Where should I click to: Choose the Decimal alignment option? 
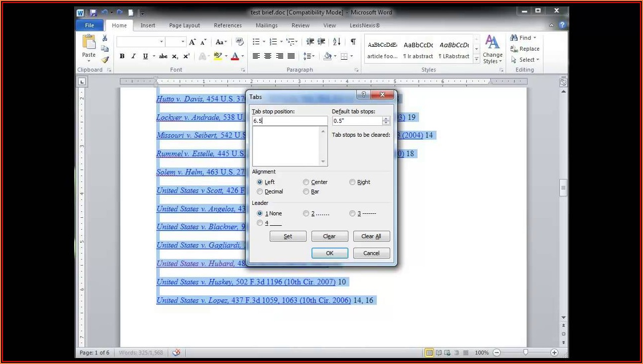click(260, 191)
